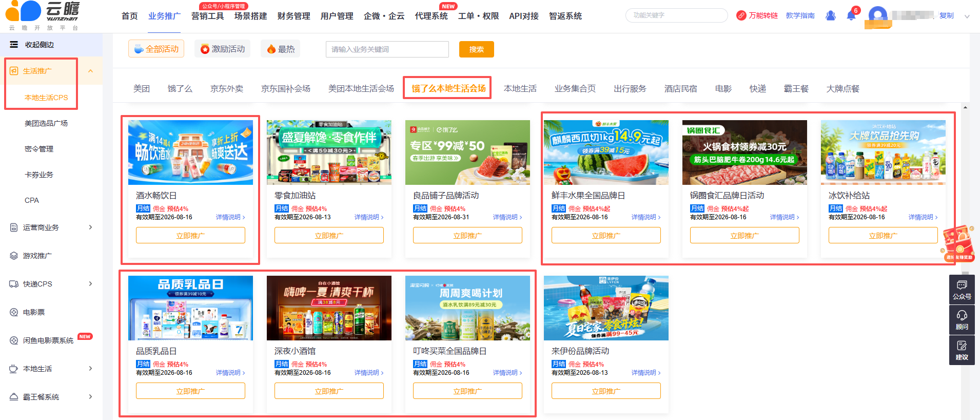Open the 酒水畅饮日 banner image

(190, 152)
